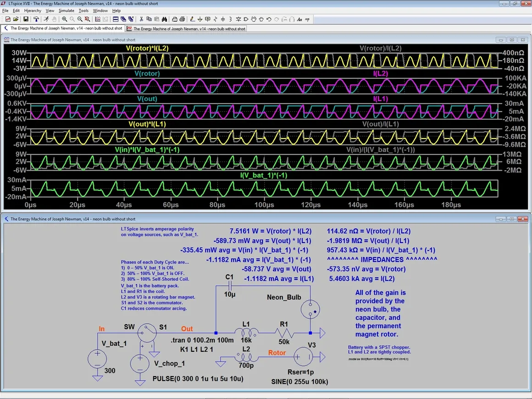Select the Capacitor component tool
This screenshot has width=532, height=399.
pos(223,19)
